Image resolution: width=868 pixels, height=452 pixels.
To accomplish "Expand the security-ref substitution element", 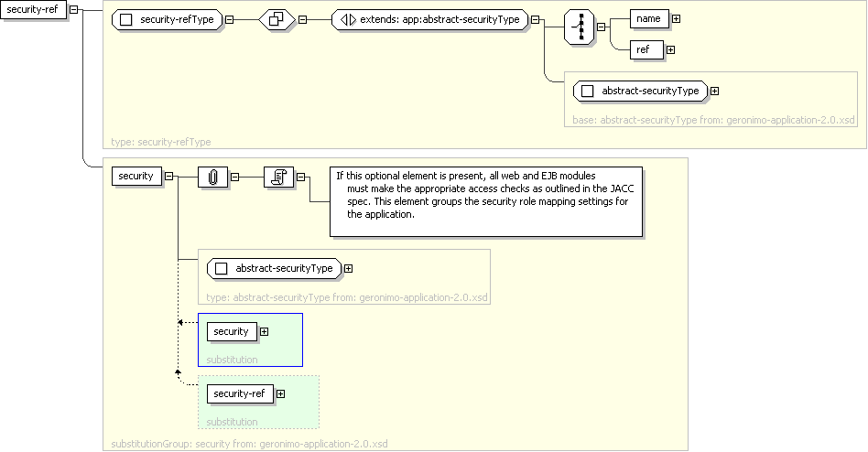I will (x=280, y=393).
